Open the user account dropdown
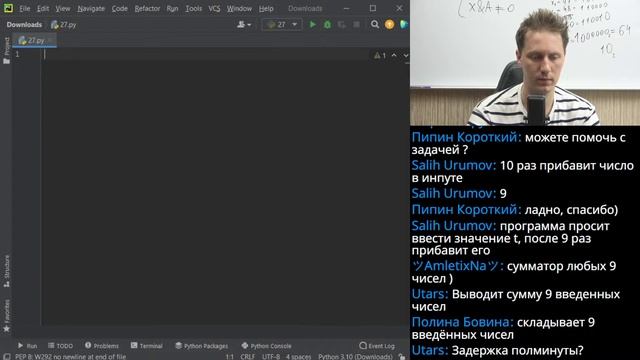The height and width of the screenshot is (360, 640). pos(244,24)
